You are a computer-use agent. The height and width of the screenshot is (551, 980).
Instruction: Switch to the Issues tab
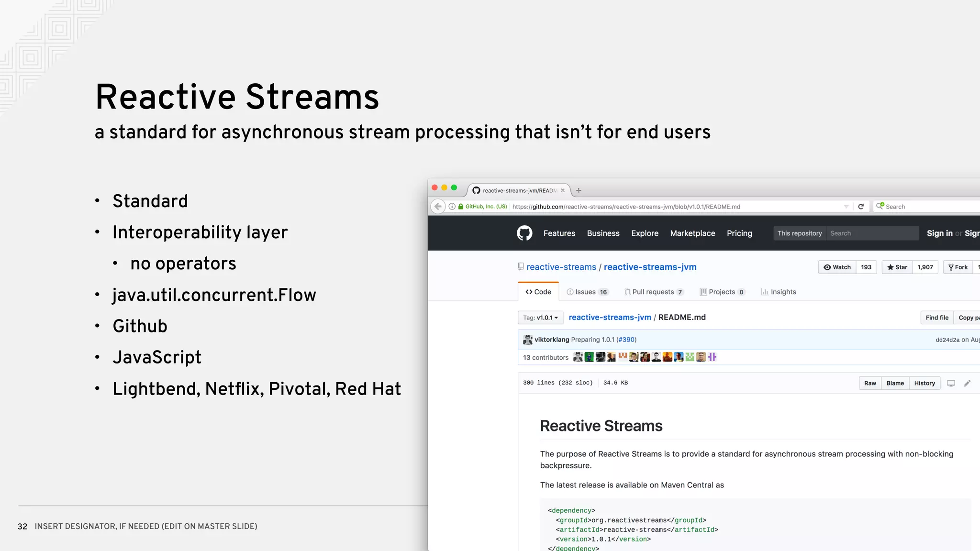[x=587, y=292]
